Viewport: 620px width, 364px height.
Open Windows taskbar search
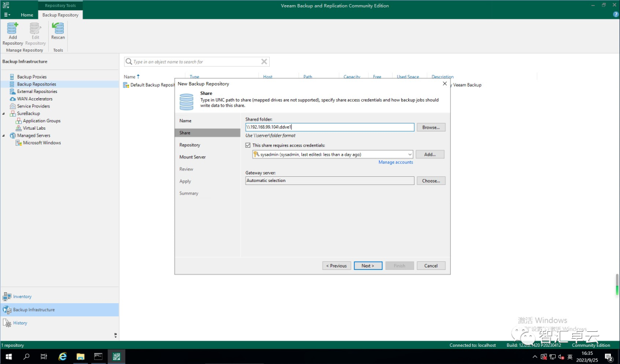coord(26,357)
